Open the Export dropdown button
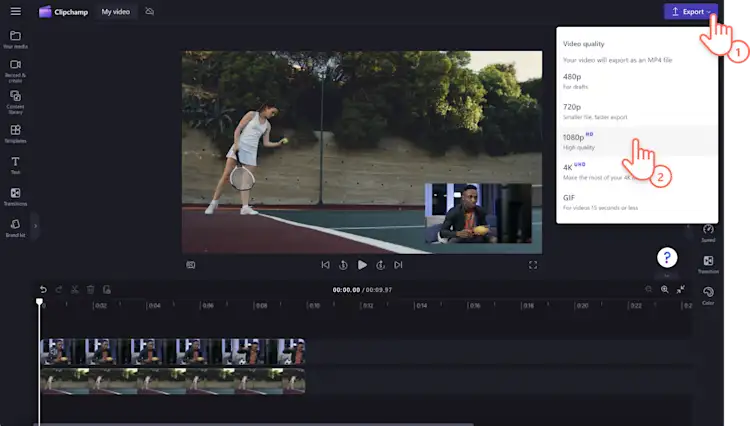The height and width of the screenshot is (426, 750). (x=691, y=11)
